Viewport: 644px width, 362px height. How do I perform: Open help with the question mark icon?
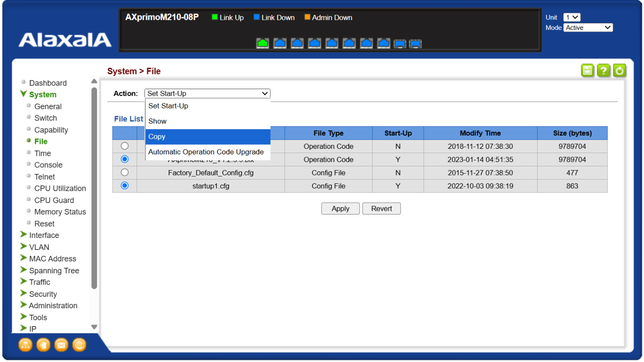(x=604, y=71)
